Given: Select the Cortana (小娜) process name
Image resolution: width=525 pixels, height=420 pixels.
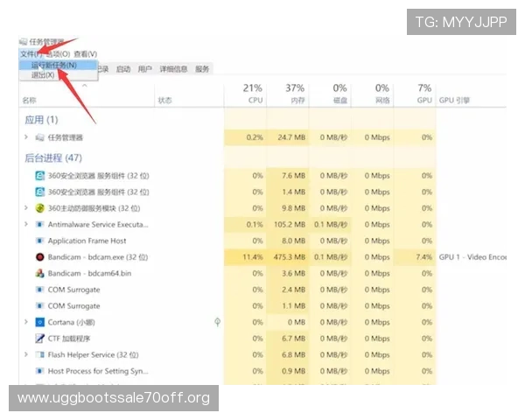Looking at the screenshot, I should pyautogui.click(x=72, y=322).
